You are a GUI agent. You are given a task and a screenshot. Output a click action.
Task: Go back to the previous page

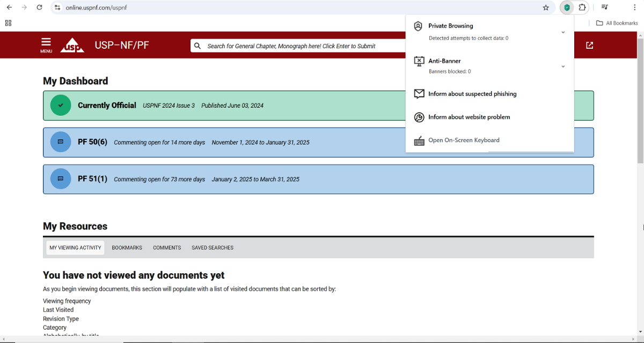pyautogui.click(x=9, y=8)
